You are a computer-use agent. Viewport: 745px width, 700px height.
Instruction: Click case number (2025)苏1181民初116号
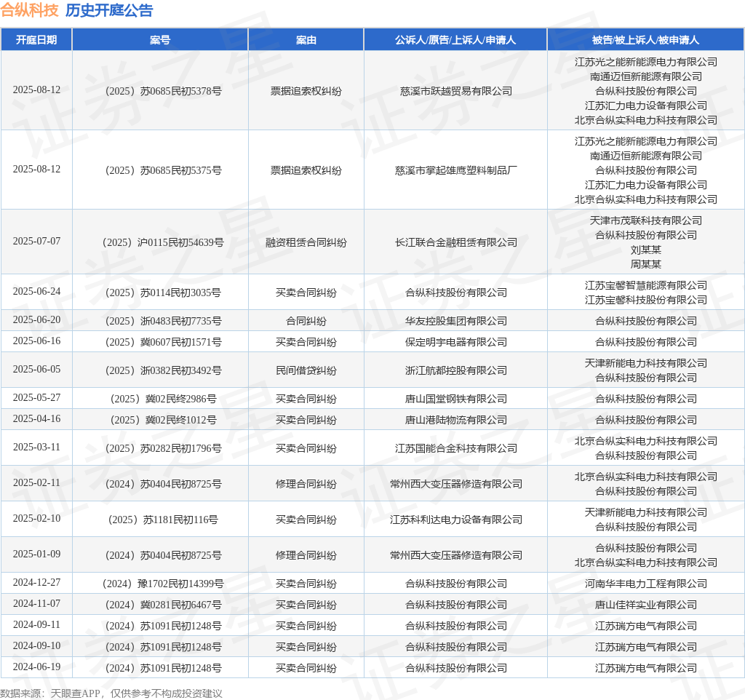click(x=164, y=520)
